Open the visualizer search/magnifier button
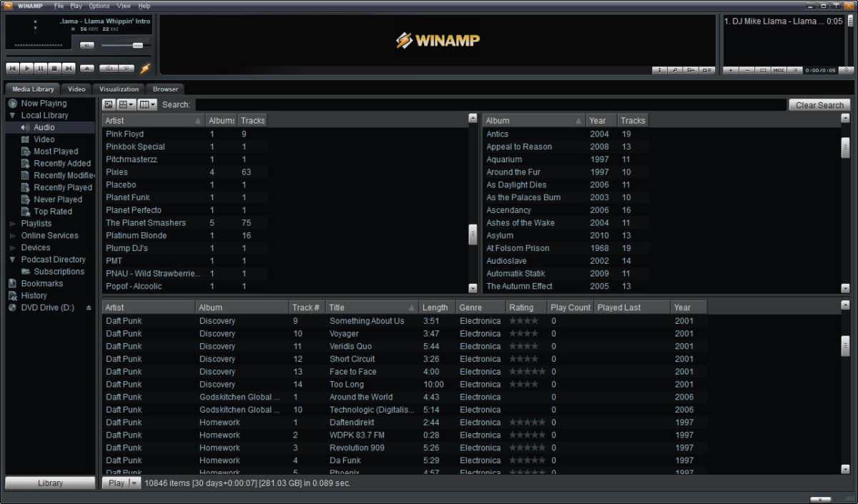Screen dimensions: 858x504 tap(674, 70)
